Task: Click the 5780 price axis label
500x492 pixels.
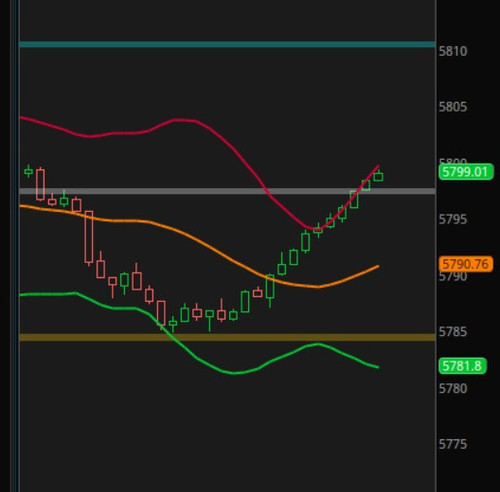Action: 453,389
